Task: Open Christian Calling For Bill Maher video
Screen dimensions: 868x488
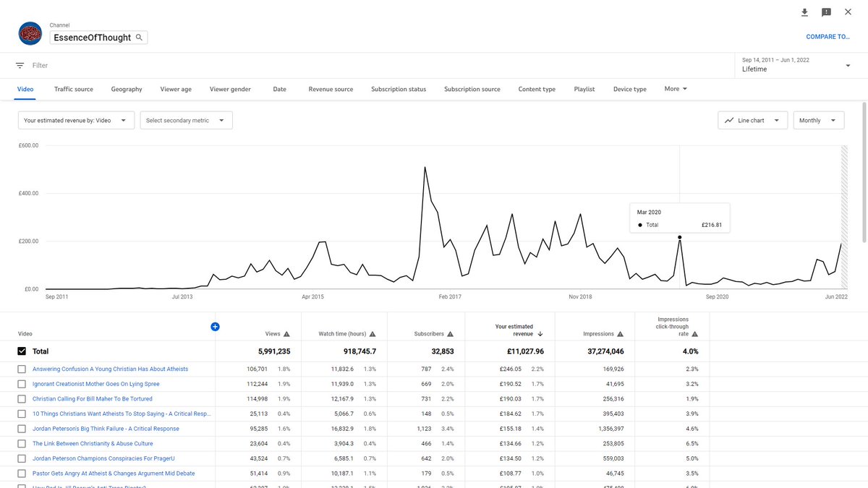Action: tap(93, 399)
